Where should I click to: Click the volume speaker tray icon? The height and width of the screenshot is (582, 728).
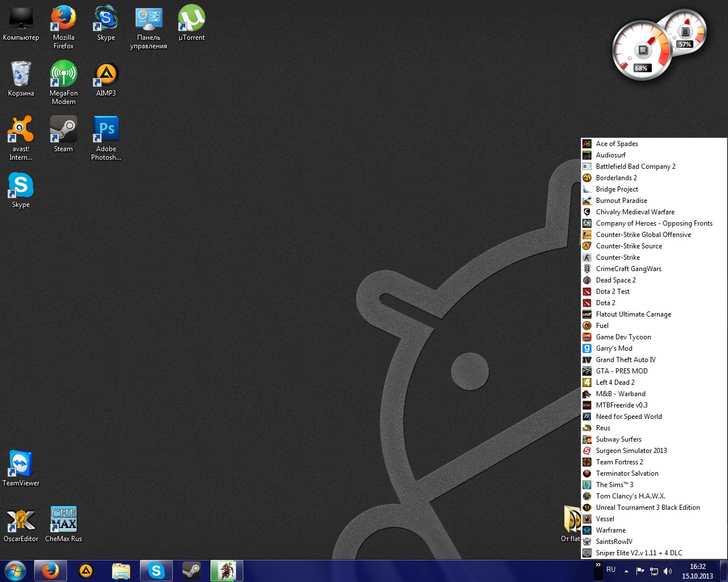point(668,571)
